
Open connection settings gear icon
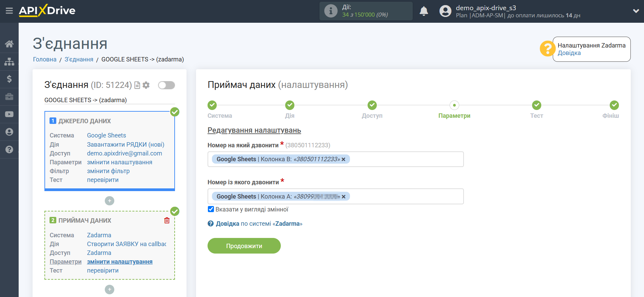pyautogui.click(x=146, y=85)
